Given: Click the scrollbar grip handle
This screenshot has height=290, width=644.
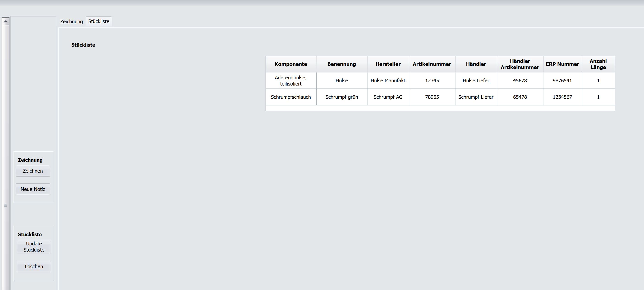Looking at the screenshot, I should tap(5, 205).
